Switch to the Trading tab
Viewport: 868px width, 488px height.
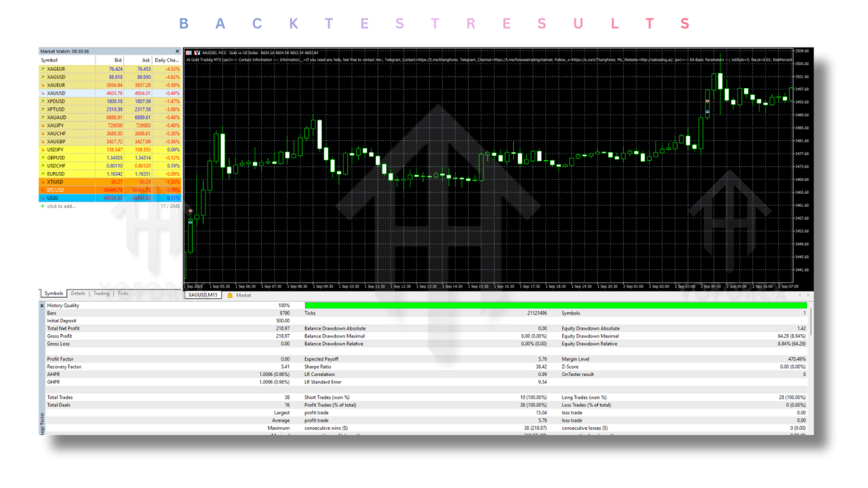click(x=100, y=293)
